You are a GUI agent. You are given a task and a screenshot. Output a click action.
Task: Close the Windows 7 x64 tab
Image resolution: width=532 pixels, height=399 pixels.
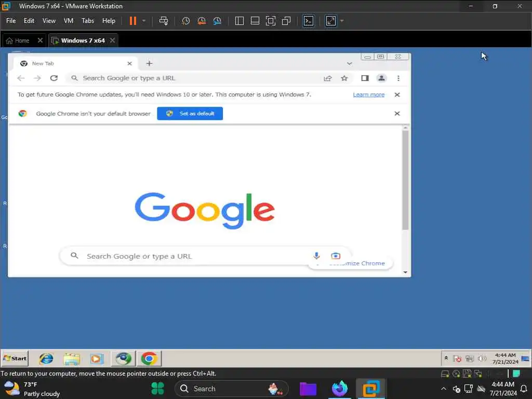112,41
